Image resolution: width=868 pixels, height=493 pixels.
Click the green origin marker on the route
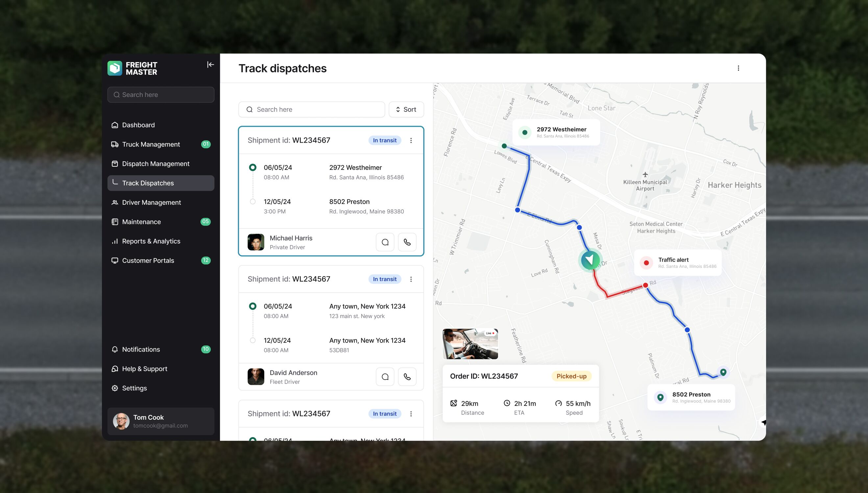504,146
